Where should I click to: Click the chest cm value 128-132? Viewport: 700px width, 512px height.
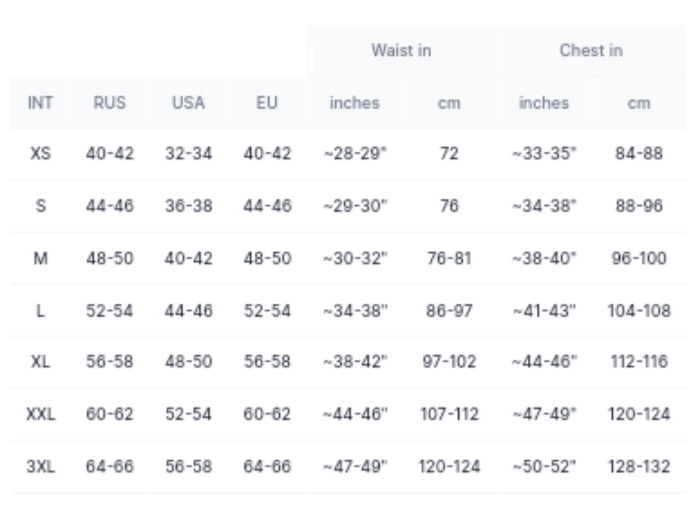point(639,466)
